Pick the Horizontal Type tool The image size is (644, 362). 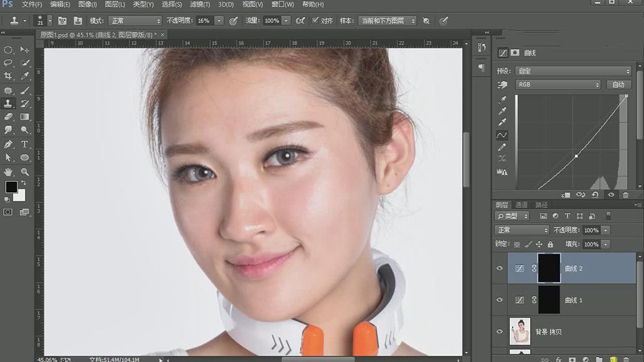click(x=25, y=144)
